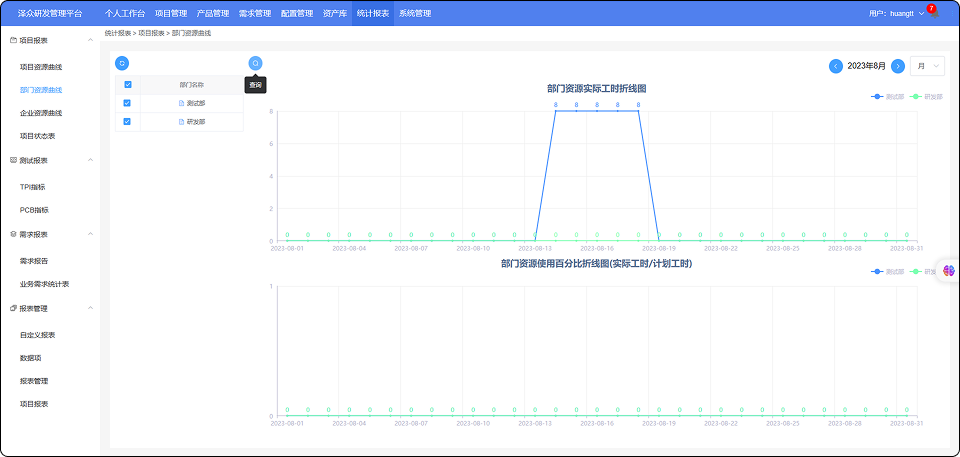Viewport: 960px width, 457px height.
Task: Go to previous month with left arrow
Action: point(836,66)
